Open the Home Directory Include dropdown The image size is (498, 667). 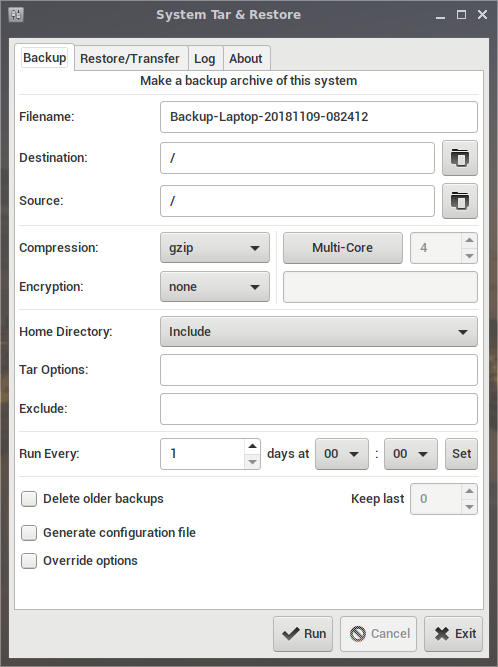[x=319, y=331]
